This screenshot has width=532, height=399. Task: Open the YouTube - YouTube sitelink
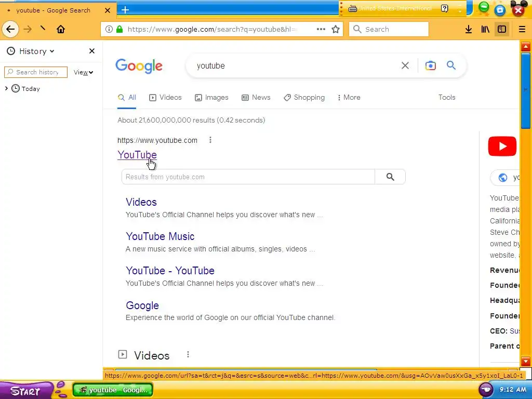[170, 270]
